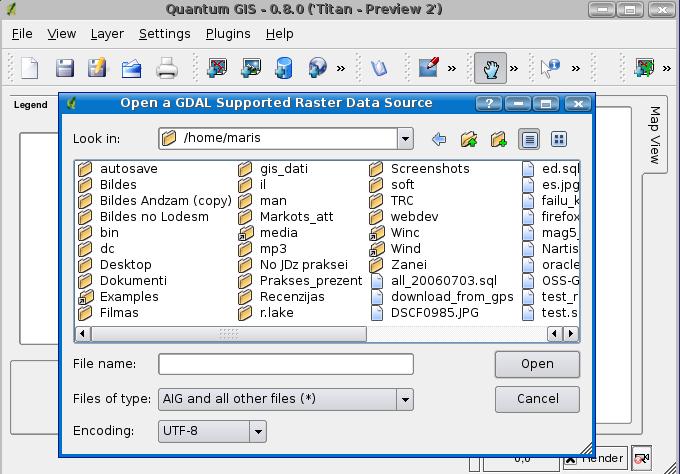The height and width of the screenshot is (474, 680).
Task: Expand hidden tools after globe icon
Action: tap(341, 68)
